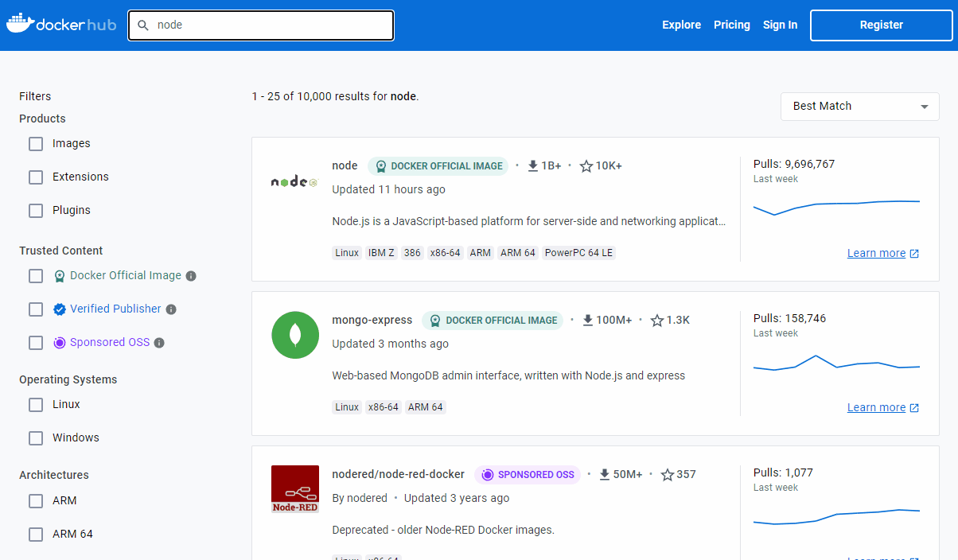
Task: Click the Sign In link
Action: click(x=780, y=25)
